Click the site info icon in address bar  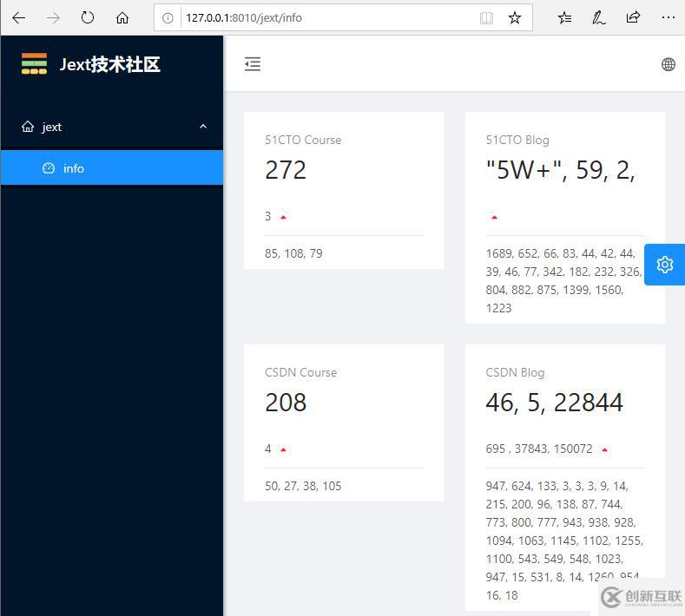point(168,18)
